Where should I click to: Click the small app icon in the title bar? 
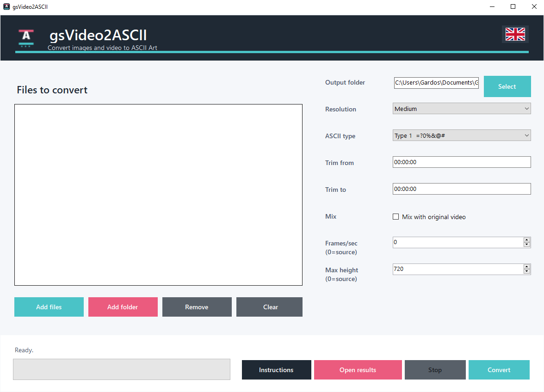(x=6, y=6)
